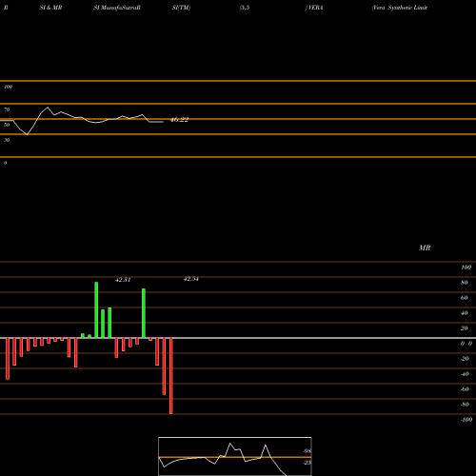Click the RSI axis label 70

pos(7,109)
